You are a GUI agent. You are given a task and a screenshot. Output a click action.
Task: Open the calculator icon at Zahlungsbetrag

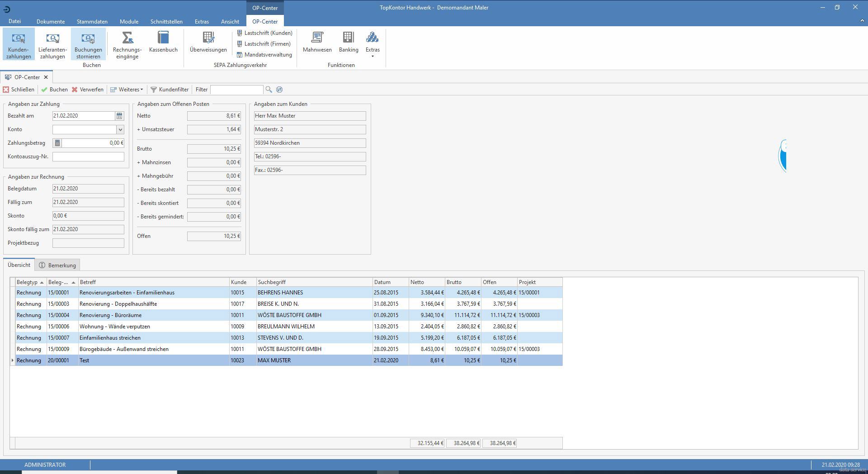click(57, 143)
